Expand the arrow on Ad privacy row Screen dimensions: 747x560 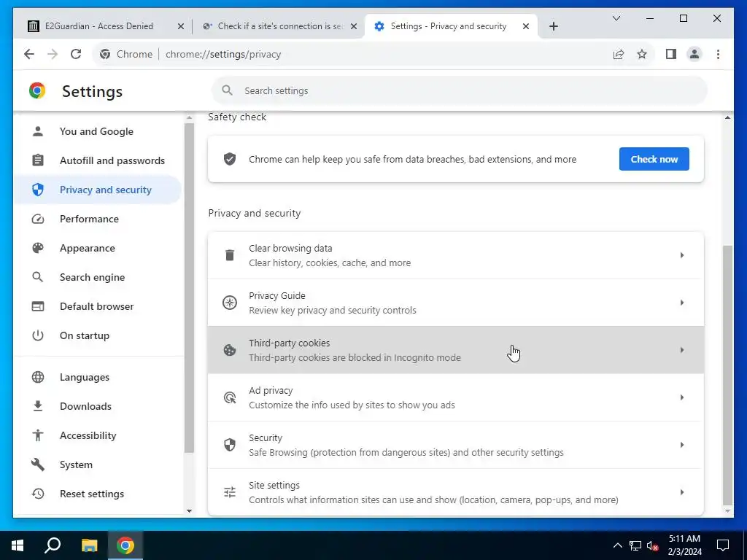point(682,397)
